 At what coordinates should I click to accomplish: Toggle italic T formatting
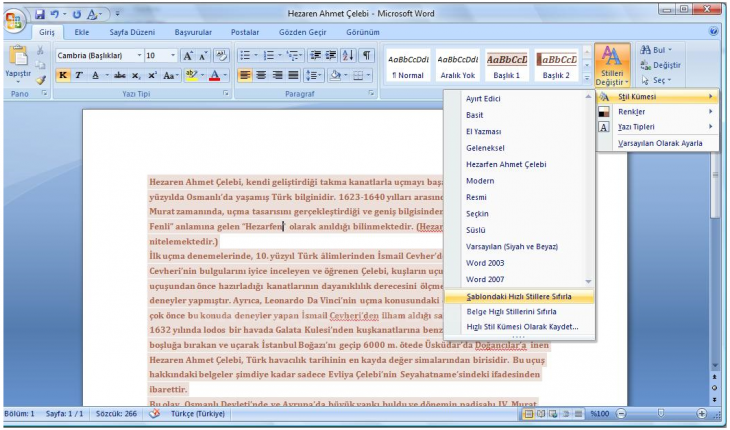click(x=79, y=75)
